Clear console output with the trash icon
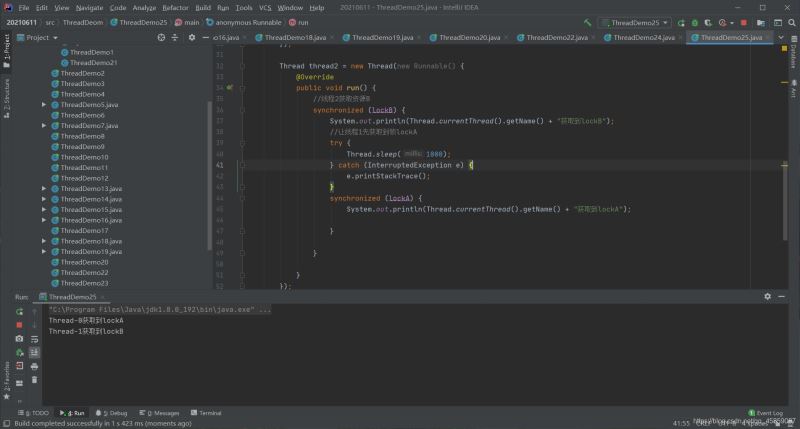This screenshot has height=429, width=800. pos(34,379)
